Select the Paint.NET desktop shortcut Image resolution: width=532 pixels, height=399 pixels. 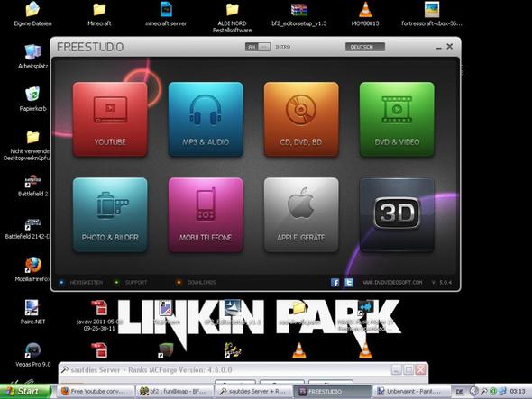click(32, 313)
